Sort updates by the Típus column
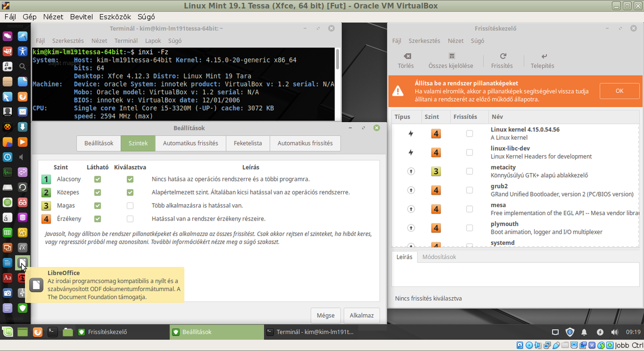The height and width of the screenshot is (351, 644). pyautogui.click(x=406, y=116)
